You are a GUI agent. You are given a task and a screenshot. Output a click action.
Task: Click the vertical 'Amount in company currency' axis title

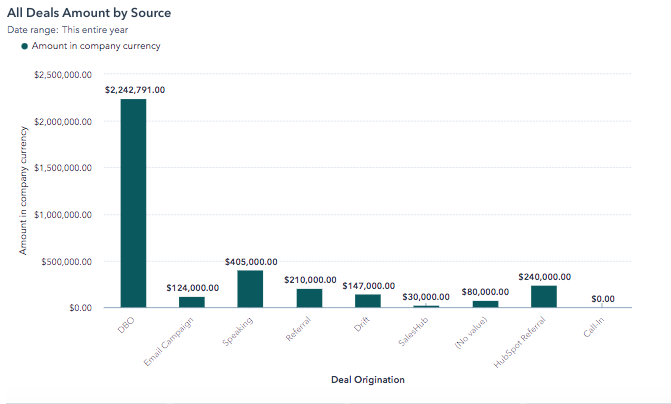[23, 190]
